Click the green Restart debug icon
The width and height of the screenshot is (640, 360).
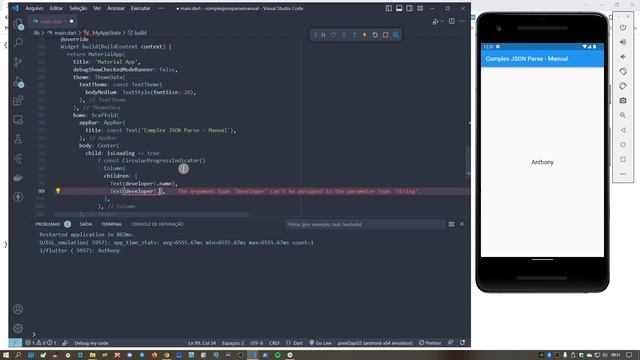pos(375,35)
